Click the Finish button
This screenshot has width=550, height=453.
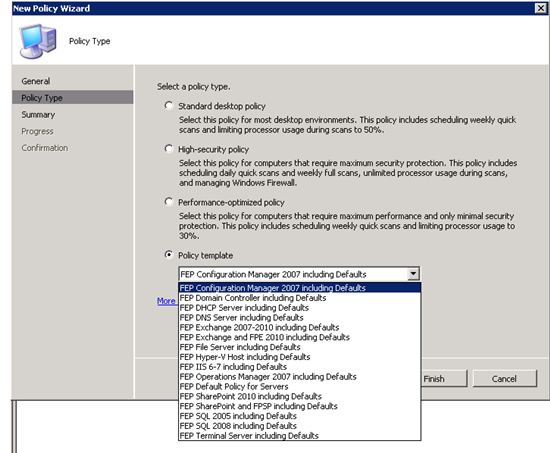click(444, 379)
